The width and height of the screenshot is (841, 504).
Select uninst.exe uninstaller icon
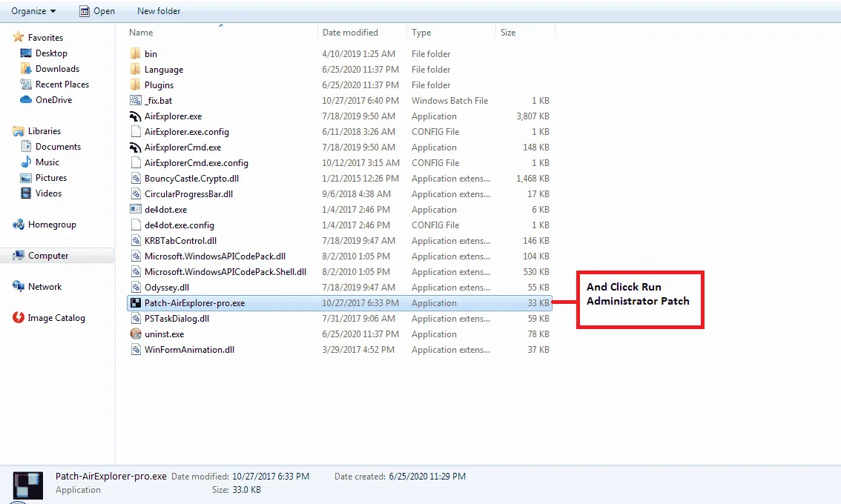click(136, 334)
